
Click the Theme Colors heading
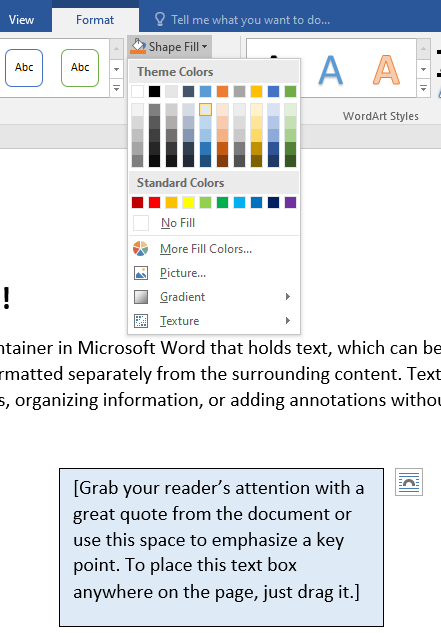point(175,72)
